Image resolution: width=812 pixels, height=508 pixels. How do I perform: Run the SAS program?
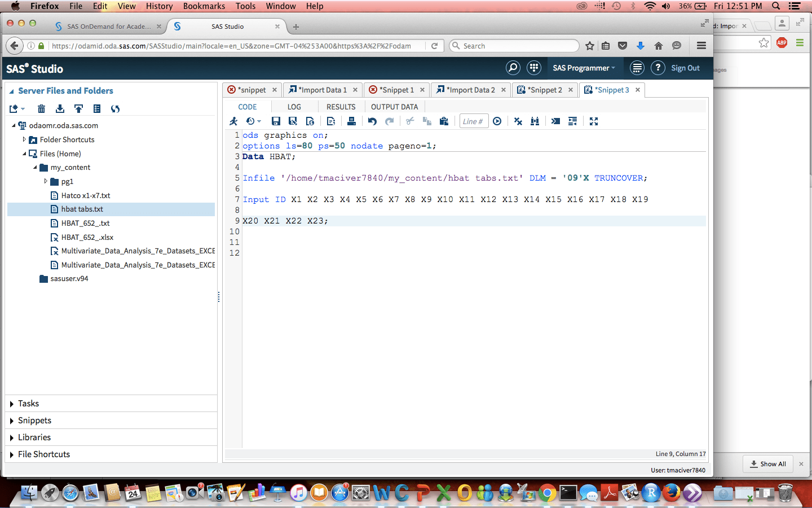point(233,121)
